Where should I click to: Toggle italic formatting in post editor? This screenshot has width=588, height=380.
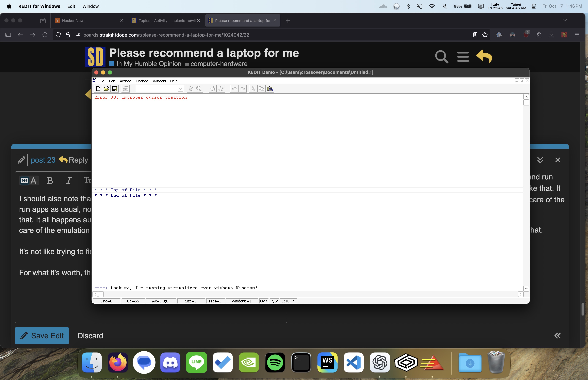[69, 181]
